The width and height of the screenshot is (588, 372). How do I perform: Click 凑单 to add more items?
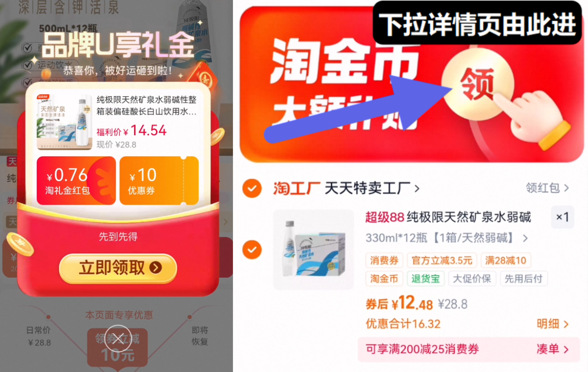(x=553, y=349)
